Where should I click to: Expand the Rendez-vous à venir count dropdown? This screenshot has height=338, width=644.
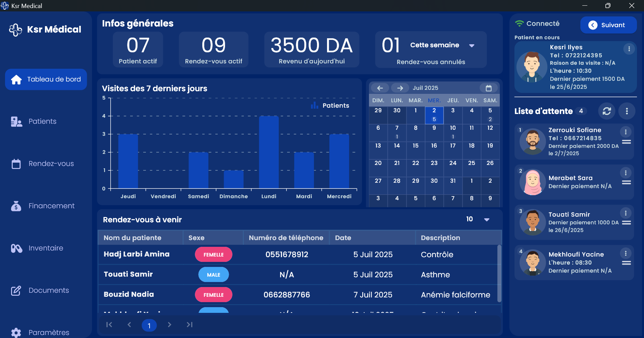487,220
